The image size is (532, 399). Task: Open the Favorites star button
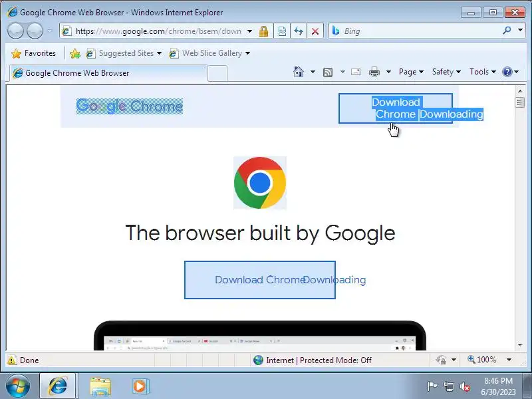(x=33, y=53)
